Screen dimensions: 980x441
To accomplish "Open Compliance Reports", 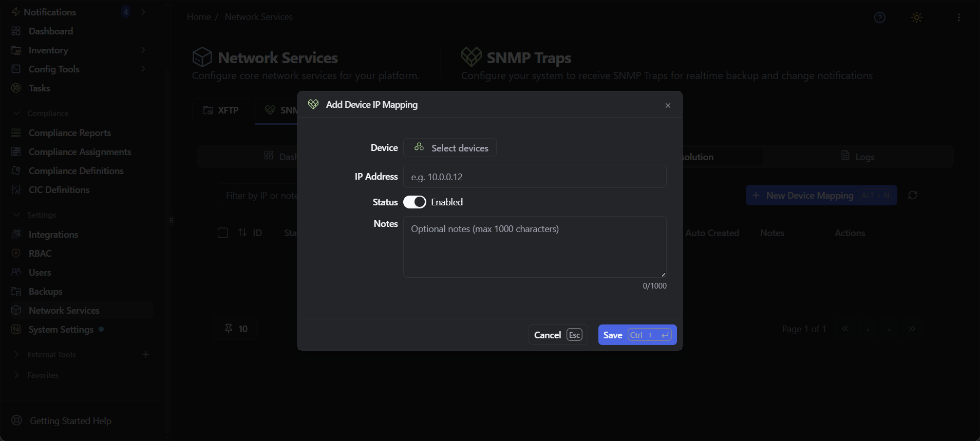I will tap(70, 132).
